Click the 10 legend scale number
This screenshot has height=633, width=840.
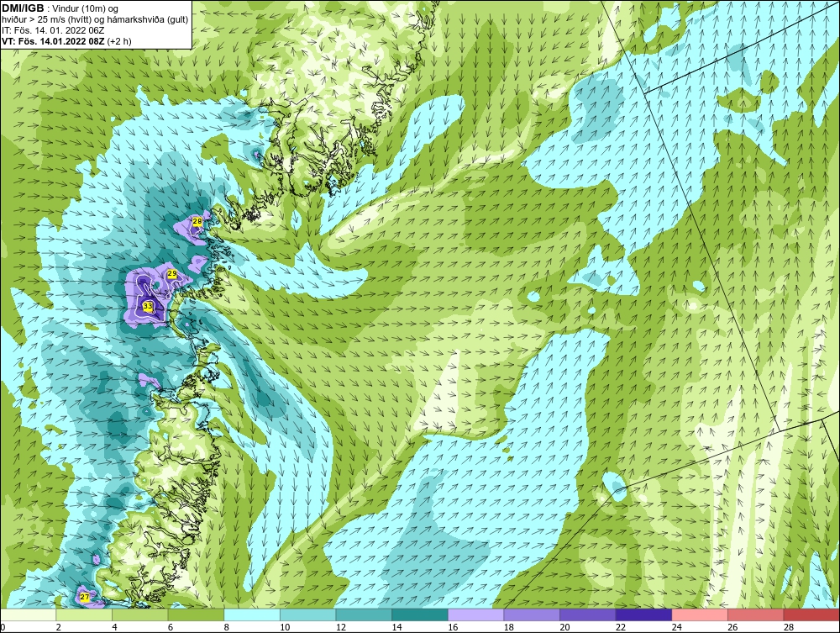tap(285, 627)
